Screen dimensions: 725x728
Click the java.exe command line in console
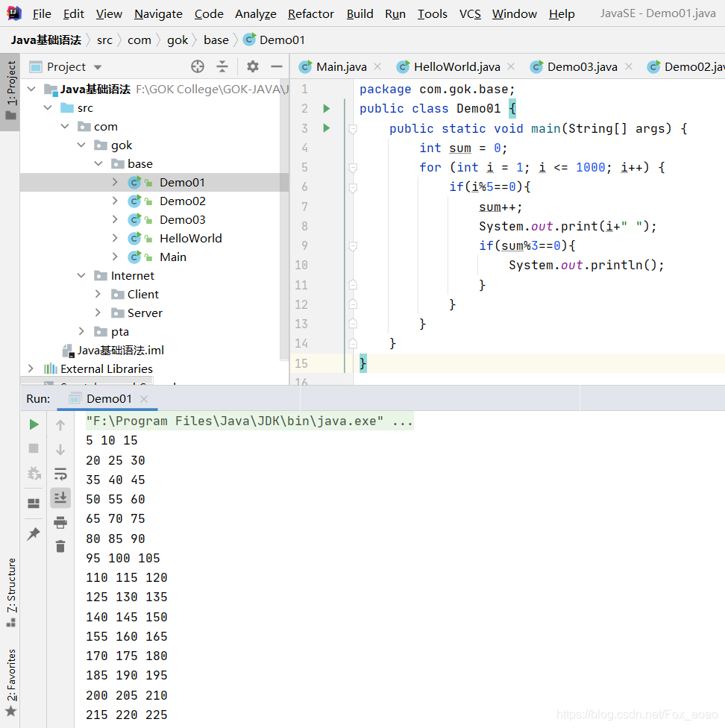249,421
